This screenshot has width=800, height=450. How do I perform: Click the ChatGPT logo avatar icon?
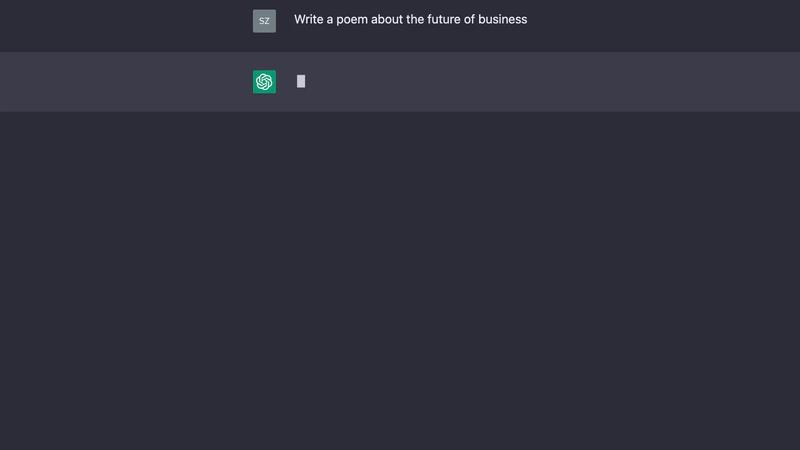click(x=264, y=82)
